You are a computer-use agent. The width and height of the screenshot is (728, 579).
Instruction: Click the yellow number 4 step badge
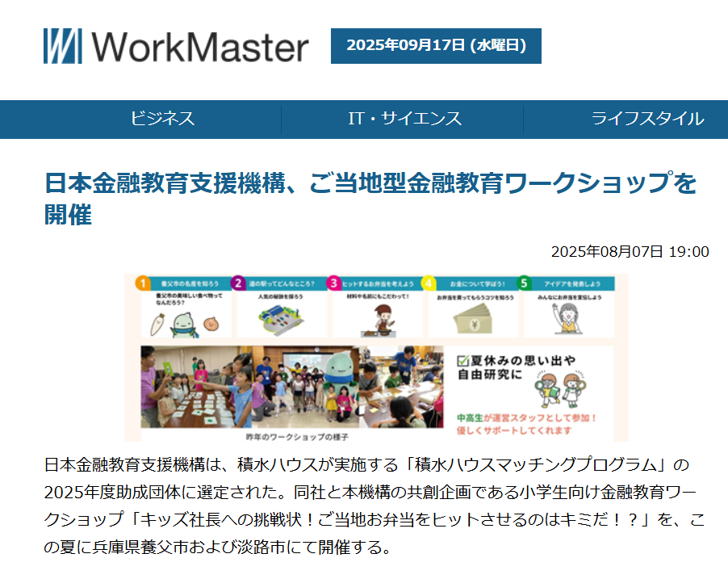click(x=429, y=283)
